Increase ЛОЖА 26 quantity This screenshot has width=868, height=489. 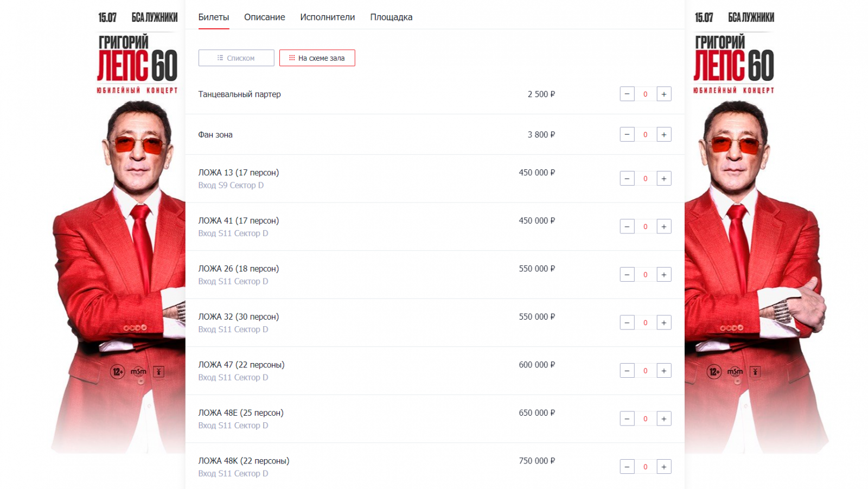coord(664,275)
